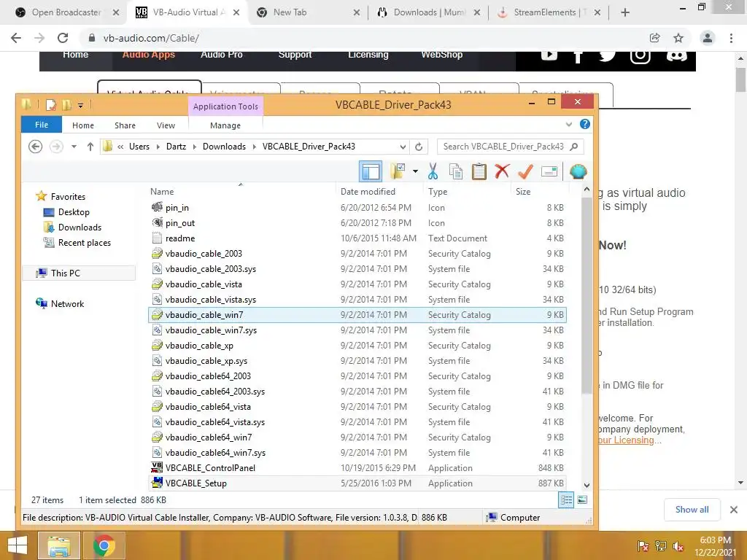Click the refresh button beside address bar
Viewport: 747px width, 560px height.
(x=419, y=147)
